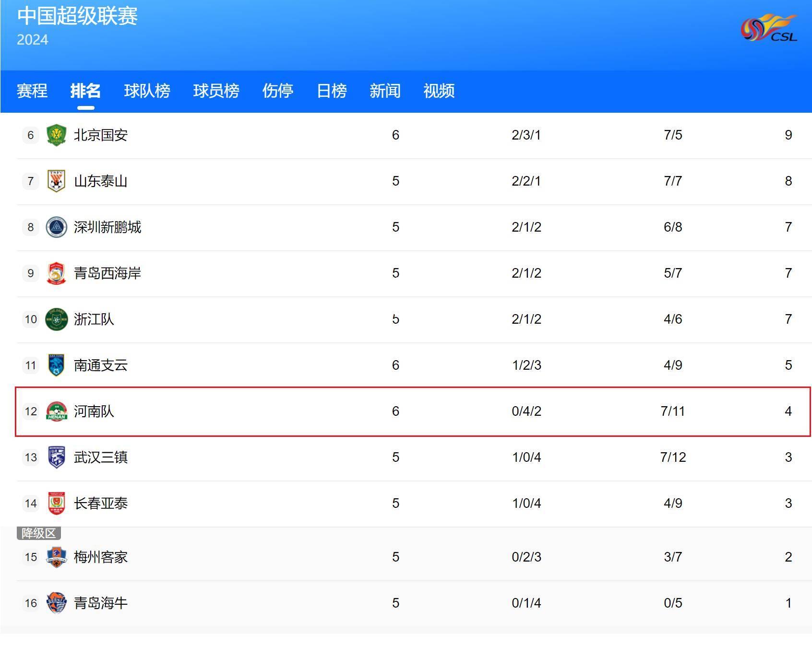Click rank badge 10 for 浙江队
The height and width of the screenshot is (645, 812).
pos(31,319)
